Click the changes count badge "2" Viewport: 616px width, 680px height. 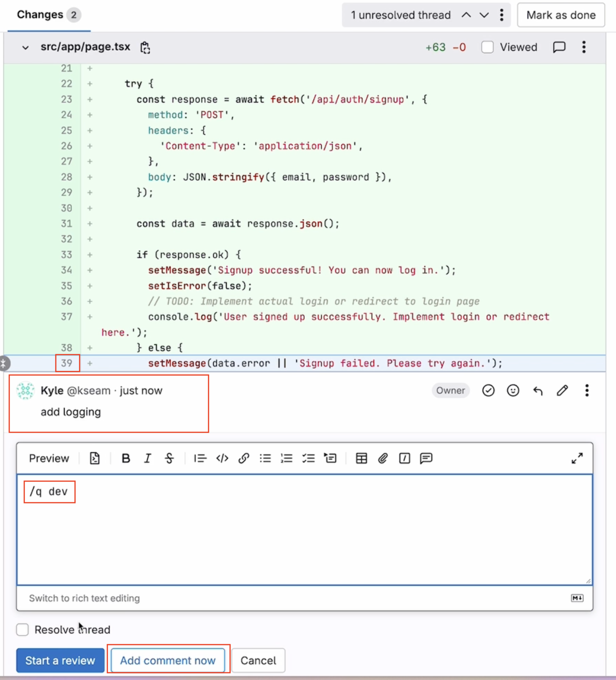point(73,15)
